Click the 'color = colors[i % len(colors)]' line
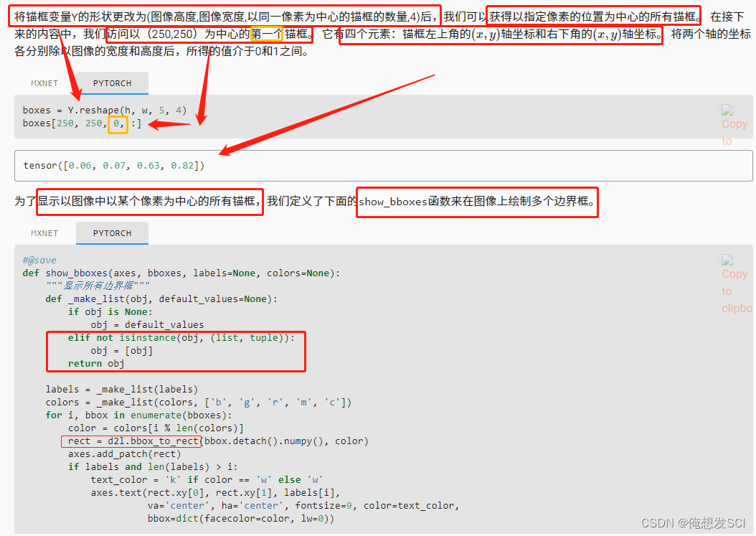 click(156, 428)
